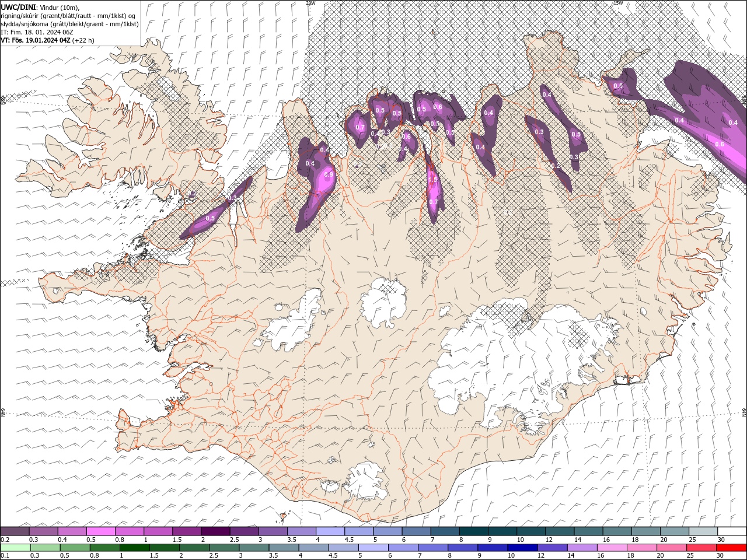This screenshot has height=560, width=747.
Task: Click the 0.1 label under the rain legend
Action: [5, 556]
